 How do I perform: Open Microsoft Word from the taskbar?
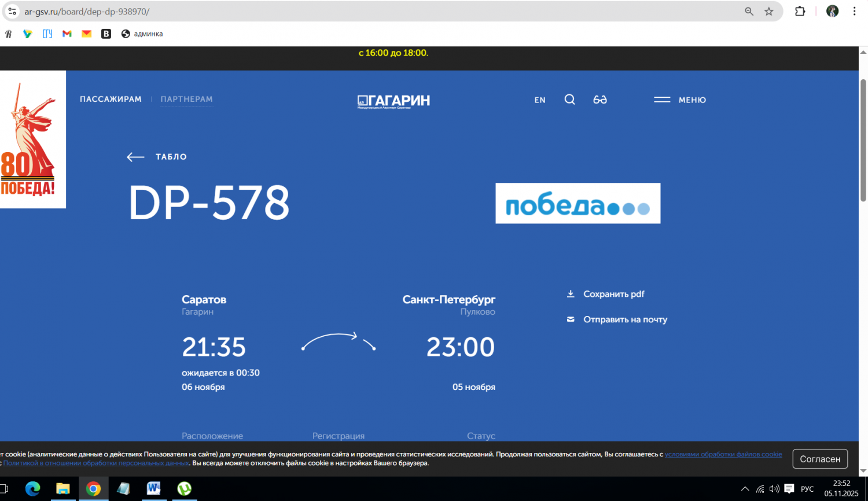point(153,489)
